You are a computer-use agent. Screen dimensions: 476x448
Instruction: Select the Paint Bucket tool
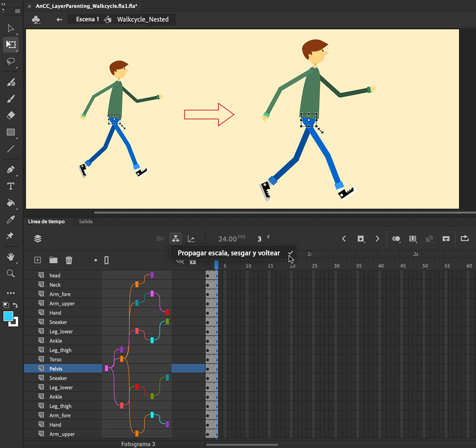click(x=11, y=203)
